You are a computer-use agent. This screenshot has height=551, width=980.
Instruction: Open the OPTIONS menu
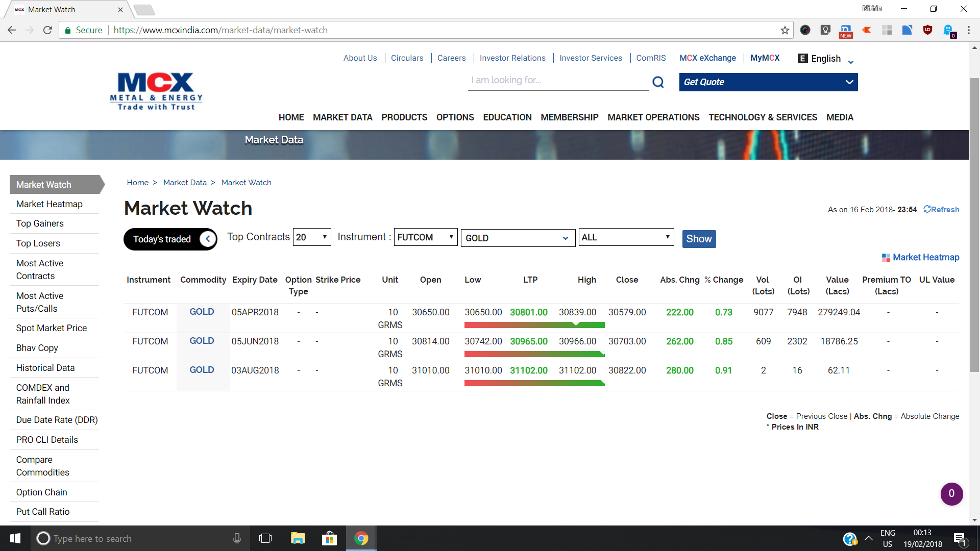[x=455, y=117]
